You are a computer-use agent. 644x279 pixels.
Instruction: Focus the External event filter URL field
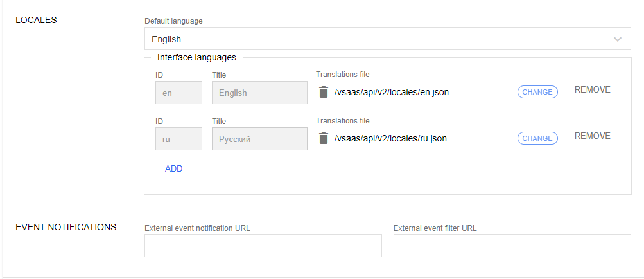tap(512, 246)
